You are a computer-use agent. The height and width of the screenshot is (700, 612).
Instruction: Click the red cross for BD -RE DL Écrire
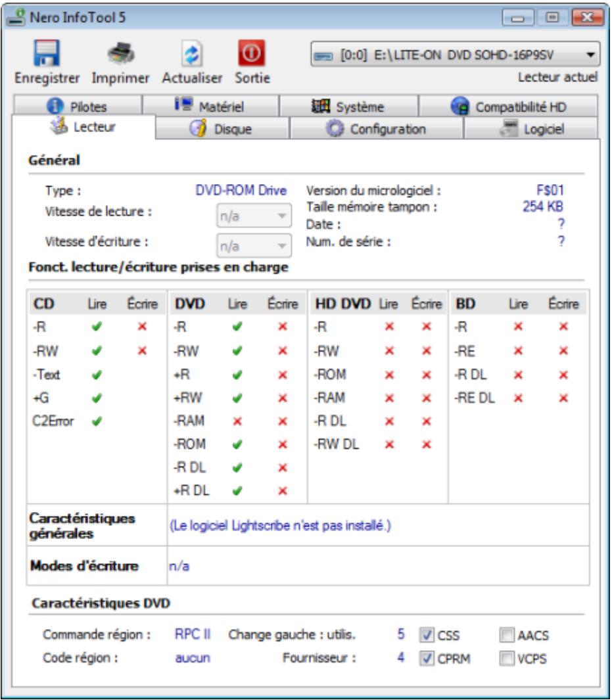pos(564,398)
